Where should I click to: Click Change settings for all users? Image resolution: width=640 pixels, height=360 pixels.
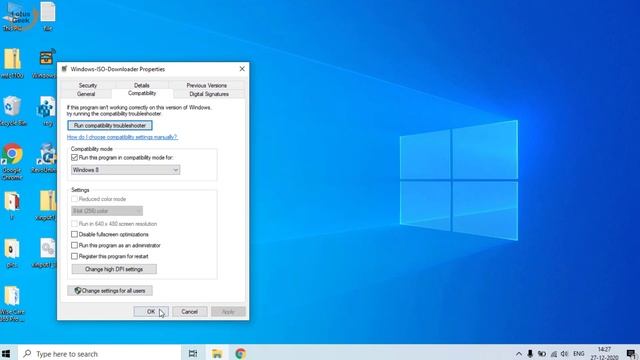110,291
